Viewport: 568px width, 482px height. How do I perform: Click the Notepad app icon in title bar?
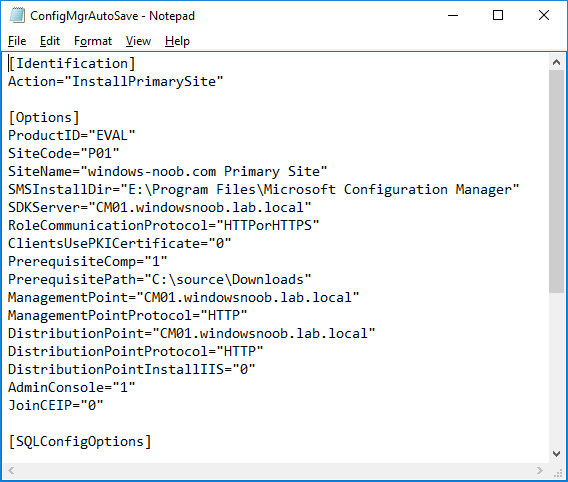17,16
